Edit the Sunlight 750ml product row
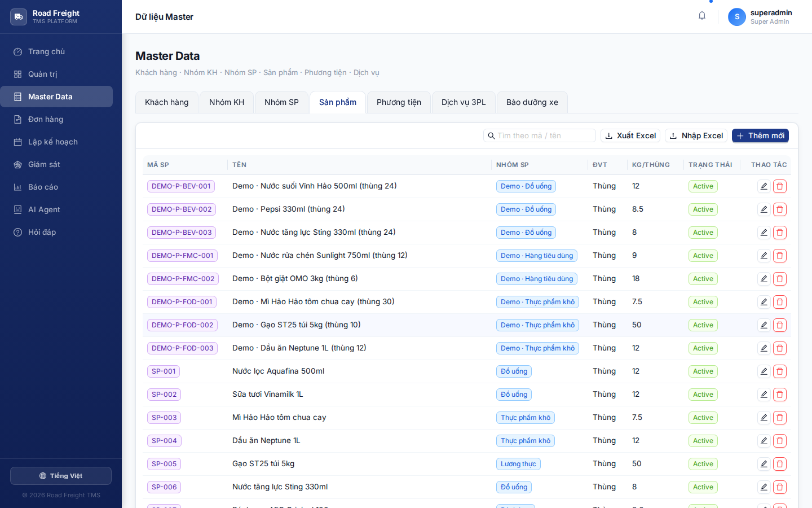 pyautogui.click(x=764, y=256)
